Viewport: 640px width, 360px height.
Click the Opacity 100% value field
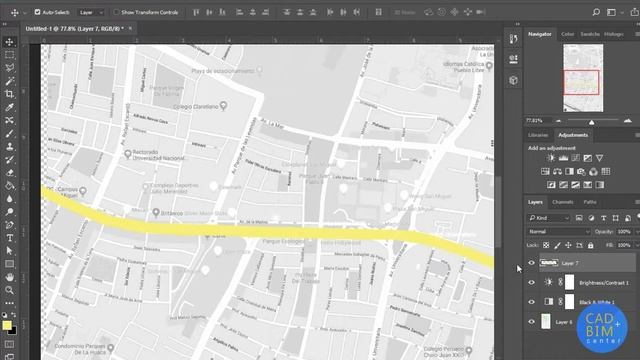[624, 231]
